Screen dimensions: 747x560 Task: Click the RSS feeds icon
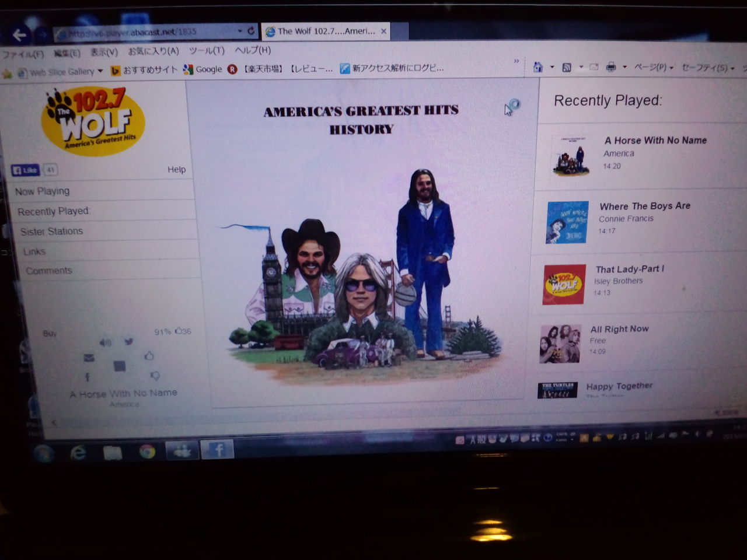click(x=566, y=67)
